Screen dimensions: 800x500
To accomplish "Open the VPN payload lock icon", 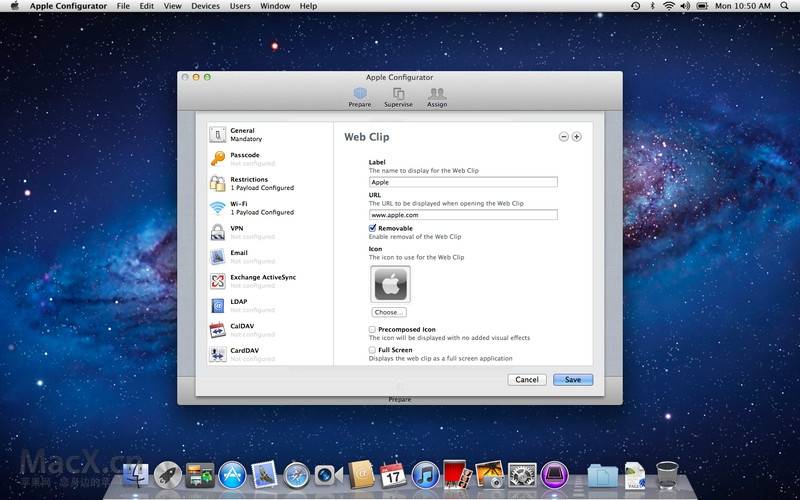I will pos(217,232).
